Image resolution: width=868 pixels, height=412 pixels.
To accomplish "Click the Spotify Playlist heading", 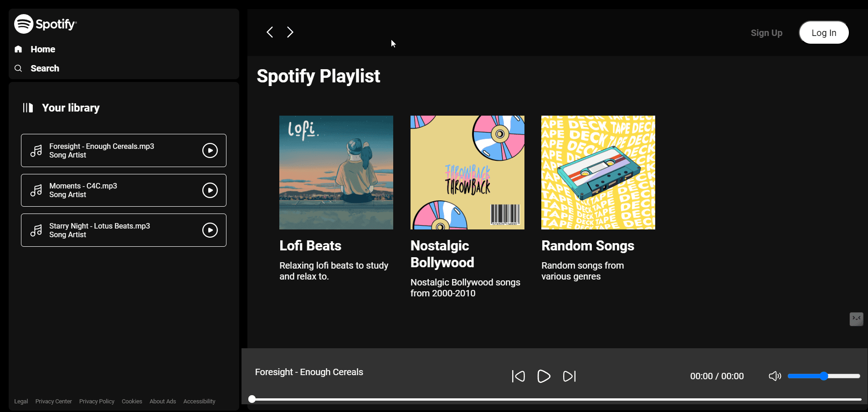I will (318, 76).
